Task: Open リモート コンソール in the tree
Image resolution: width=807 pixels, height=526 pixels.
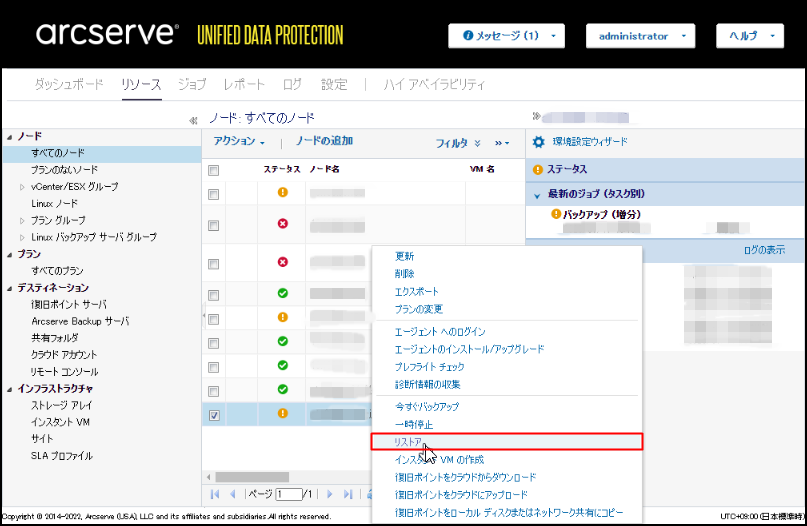Action: (x=65, y=372)
